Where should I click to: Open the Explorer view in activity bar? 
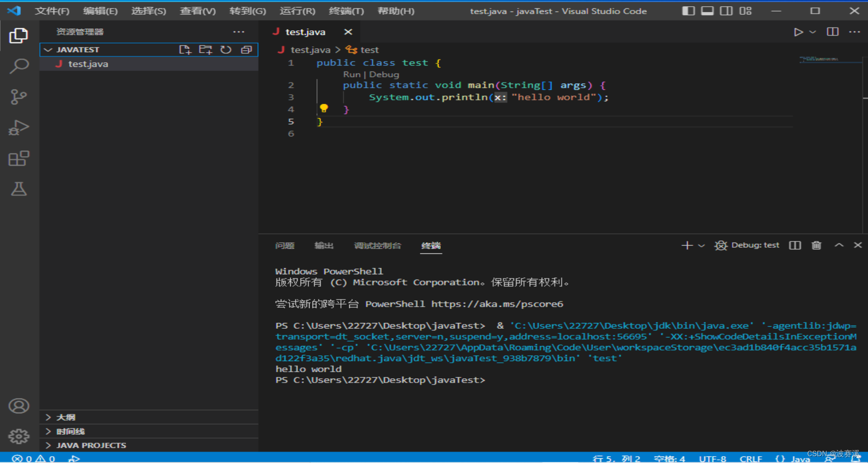(19, 36)
